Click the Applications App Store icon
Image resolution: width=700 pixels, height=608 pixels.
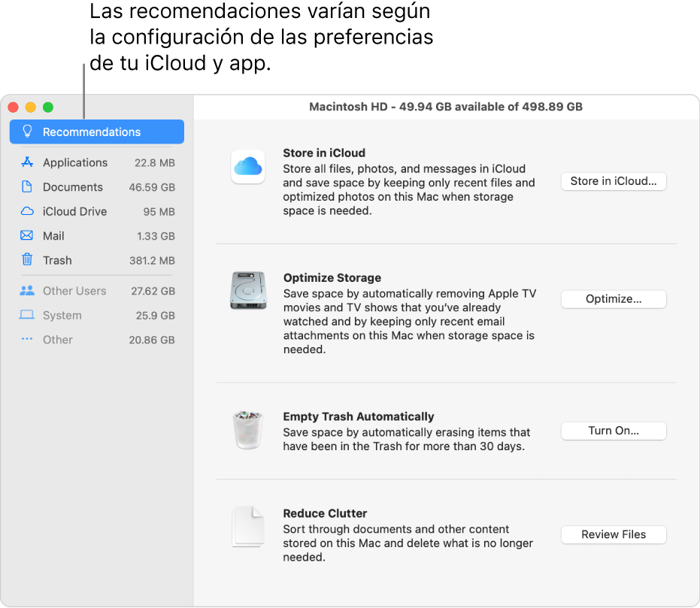(x=27, y=162)
